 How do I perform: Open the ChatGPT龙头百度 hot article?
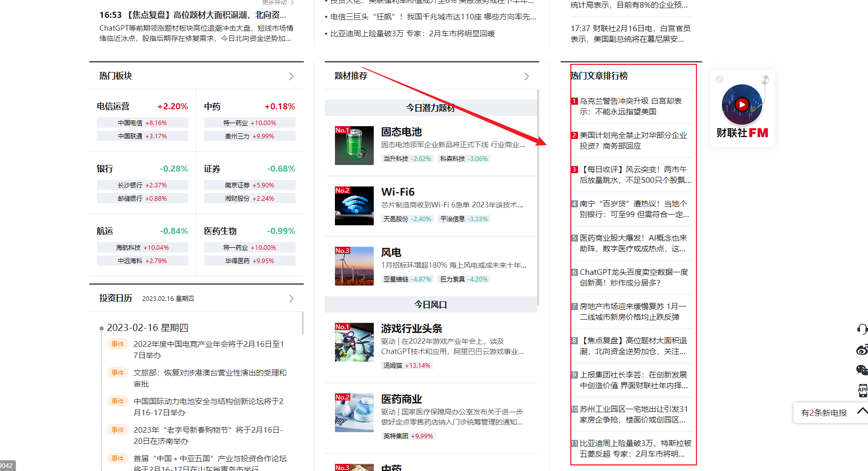coord(632,277)
